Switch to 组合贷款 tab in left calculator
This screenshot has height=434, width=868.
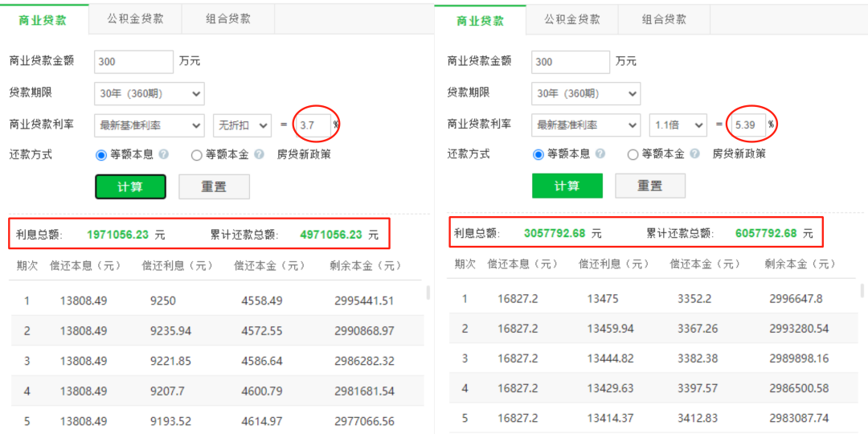click(x=228, y=19)
